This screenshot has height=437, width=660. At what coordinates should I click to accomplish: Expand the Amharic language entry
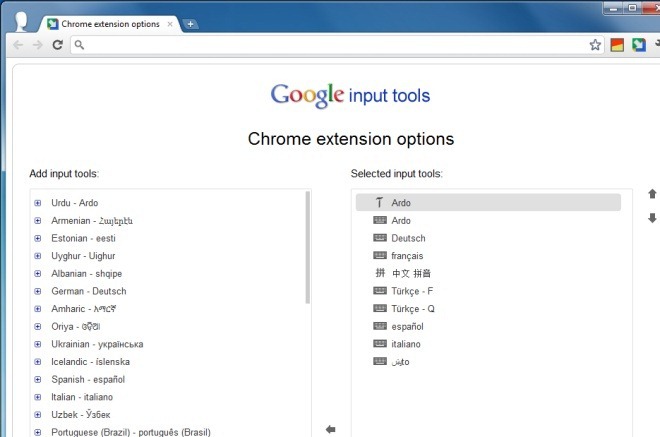click(x=38, y=309)
